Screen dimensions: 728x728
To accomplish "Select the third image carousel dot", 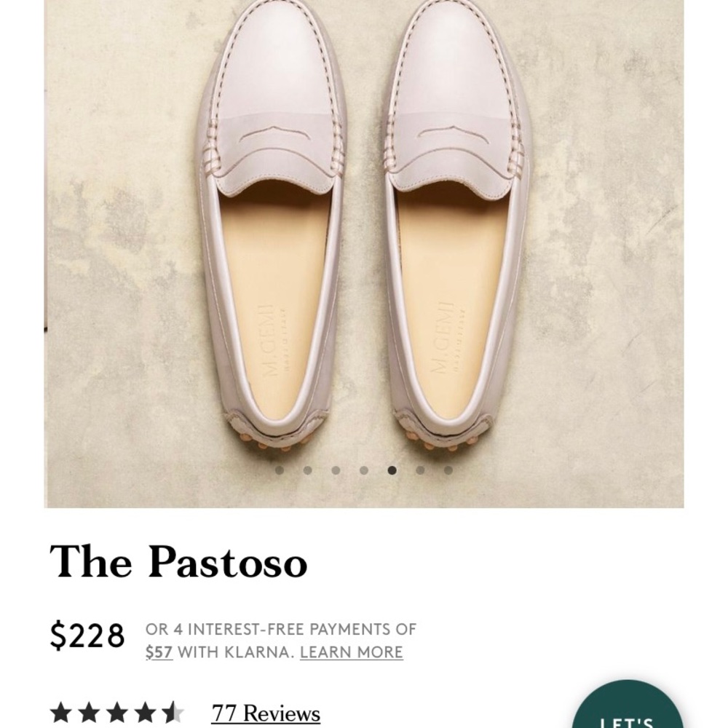I will tap(335, 470).
